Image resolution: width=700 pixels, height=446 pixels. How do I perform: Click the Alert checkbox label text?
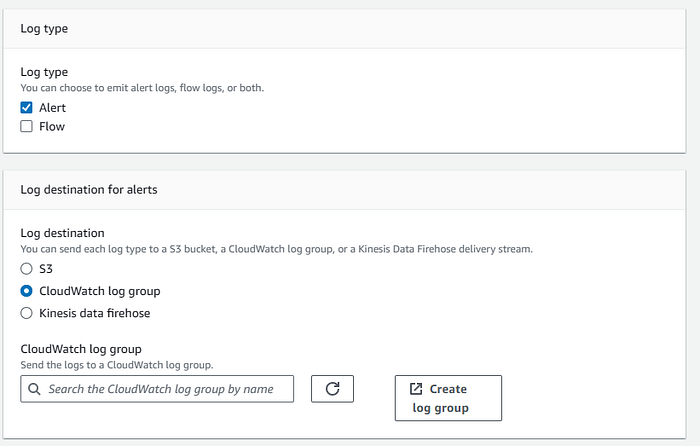(x=52, y=107)
